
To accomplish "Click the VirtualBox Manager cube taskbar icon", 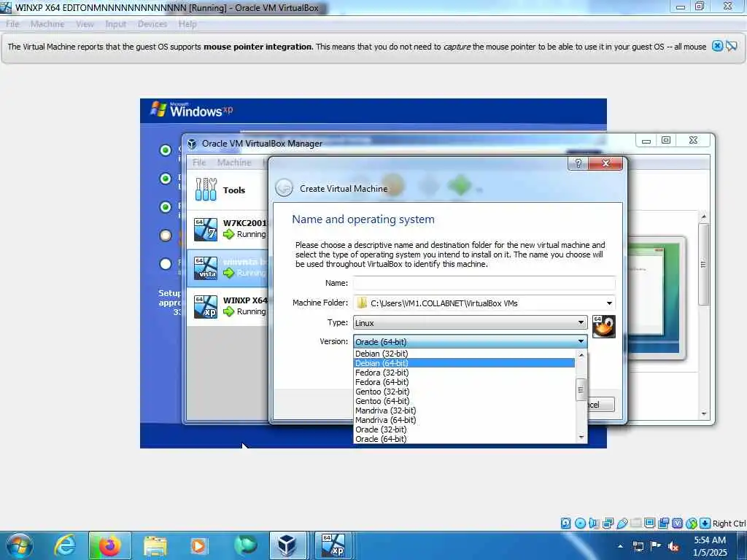I will pyautogui.click(x=287, y=545).
